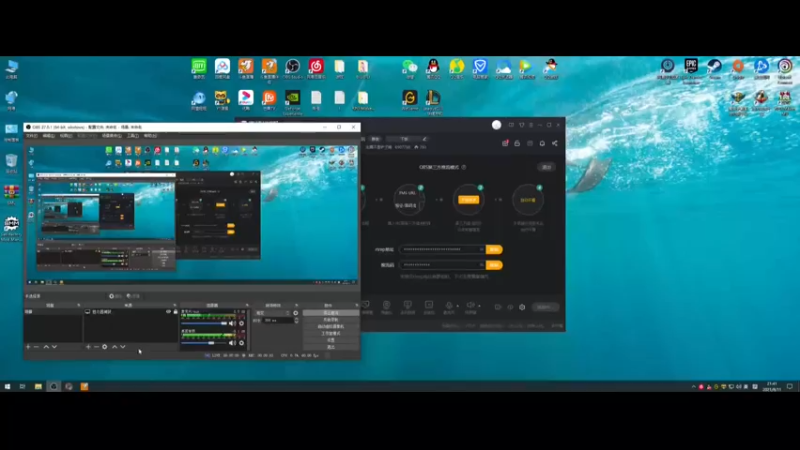Click the pencil edit icon beside room title

[424, 139]
